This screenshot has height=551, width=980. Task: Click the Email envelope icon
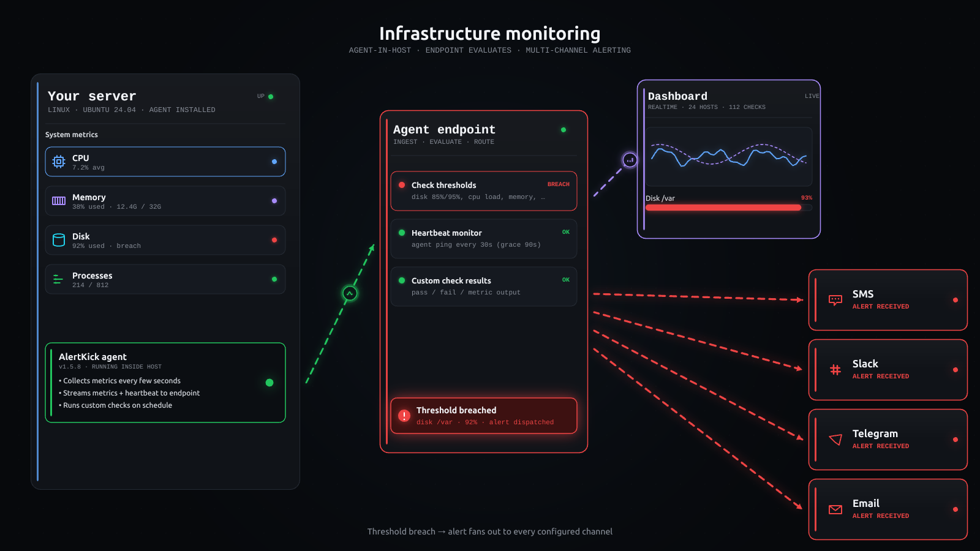pyautogui.click(x=835, y=509)
